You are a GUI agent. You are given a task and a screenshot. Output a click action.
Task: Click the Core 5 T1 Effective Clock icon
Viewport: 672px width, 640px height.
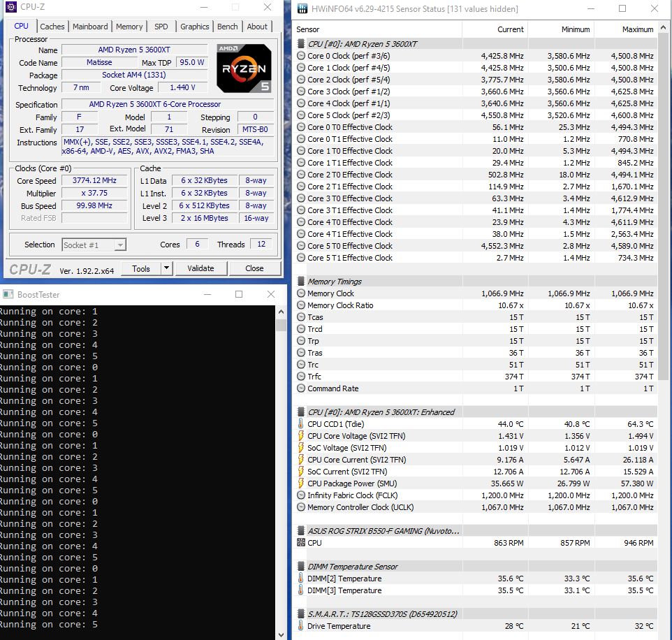point(301,258)
